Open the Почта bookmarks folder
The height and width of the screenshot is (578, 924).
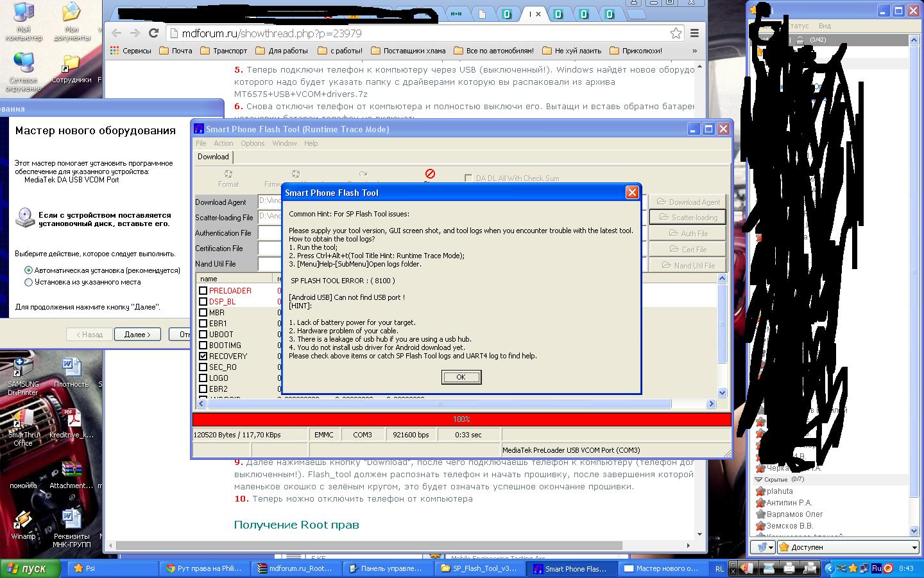[175, 51]
